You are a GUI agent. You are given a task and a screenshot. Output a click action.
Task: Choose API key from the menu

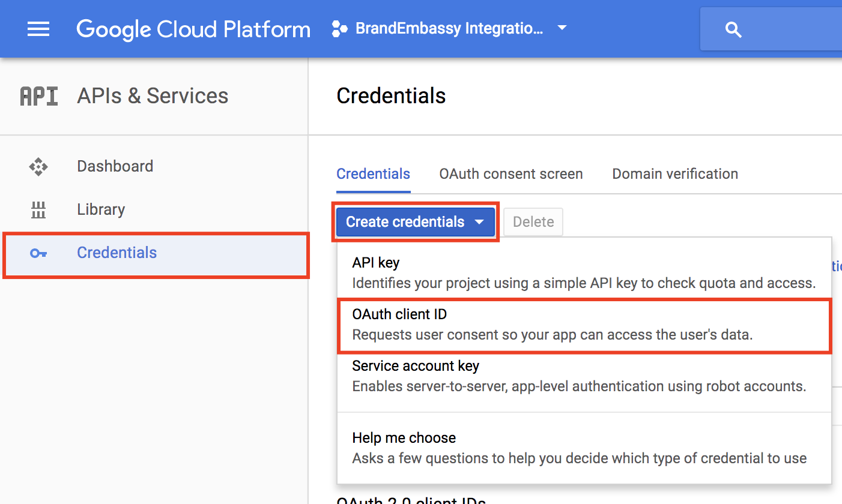[584, 272]
